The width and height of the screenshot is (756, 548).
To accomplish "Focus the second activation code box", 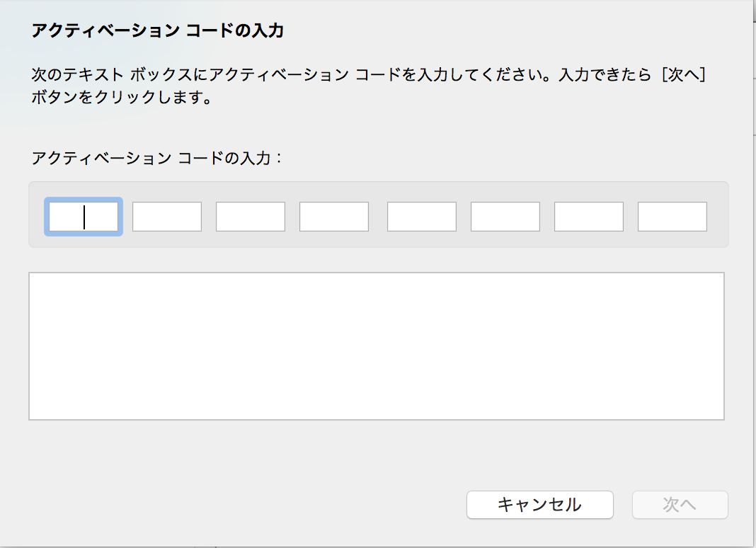I will point(167,217).
